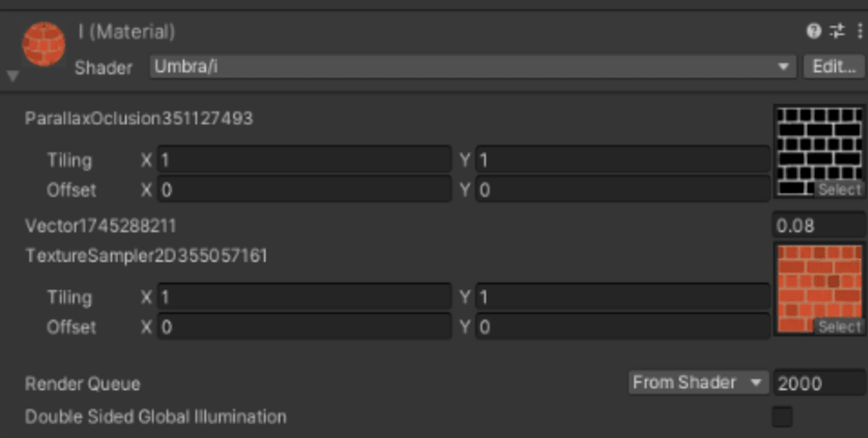Toggle the Double Sided Global Illumination checkbox
This screenshot has height=438, width=868.
782,417
